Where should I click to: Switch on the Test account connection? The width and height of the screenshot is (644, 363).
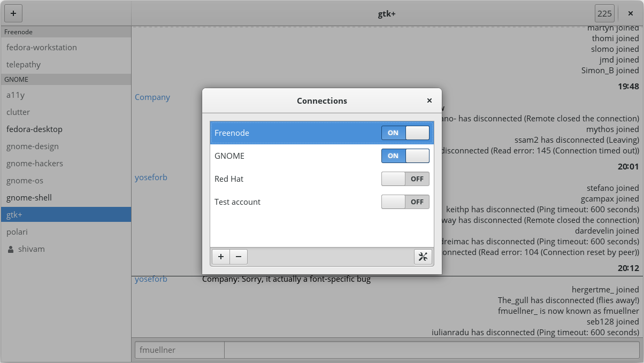(405, 202)
